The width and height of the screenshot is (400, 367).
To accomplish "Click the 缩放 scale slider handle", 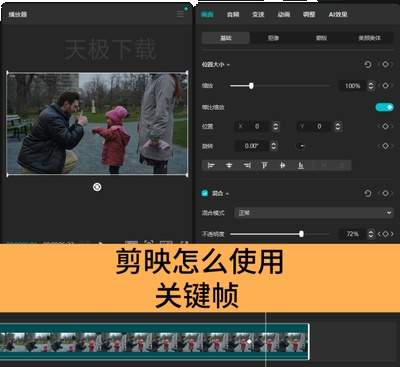I will 251,86.
